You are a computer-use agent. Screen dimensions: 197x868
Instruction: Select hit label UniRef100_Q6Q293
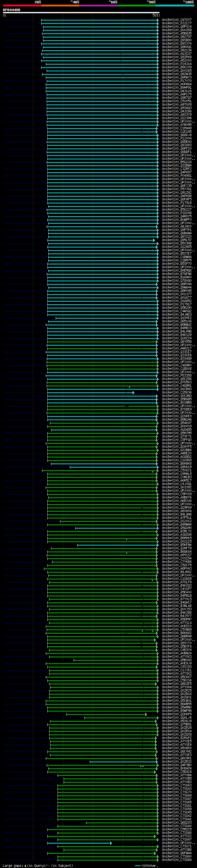pyautogui.click(x=177, y=823)
